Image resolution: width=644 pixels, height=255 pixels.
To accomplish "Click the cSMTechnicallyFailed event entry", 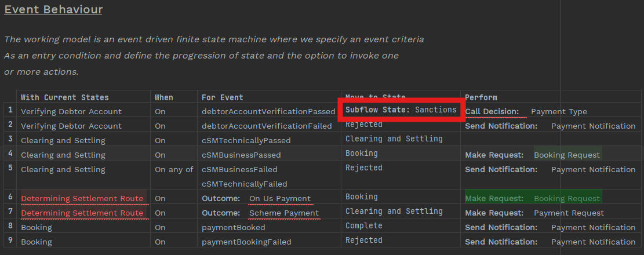I will click(x=244, y=184).
